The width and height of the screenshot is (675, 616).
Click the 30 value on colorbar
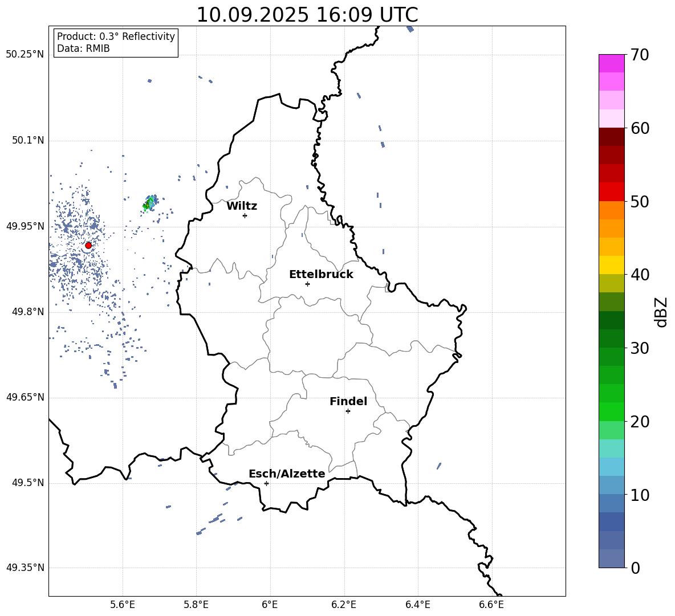coord(640,348)
